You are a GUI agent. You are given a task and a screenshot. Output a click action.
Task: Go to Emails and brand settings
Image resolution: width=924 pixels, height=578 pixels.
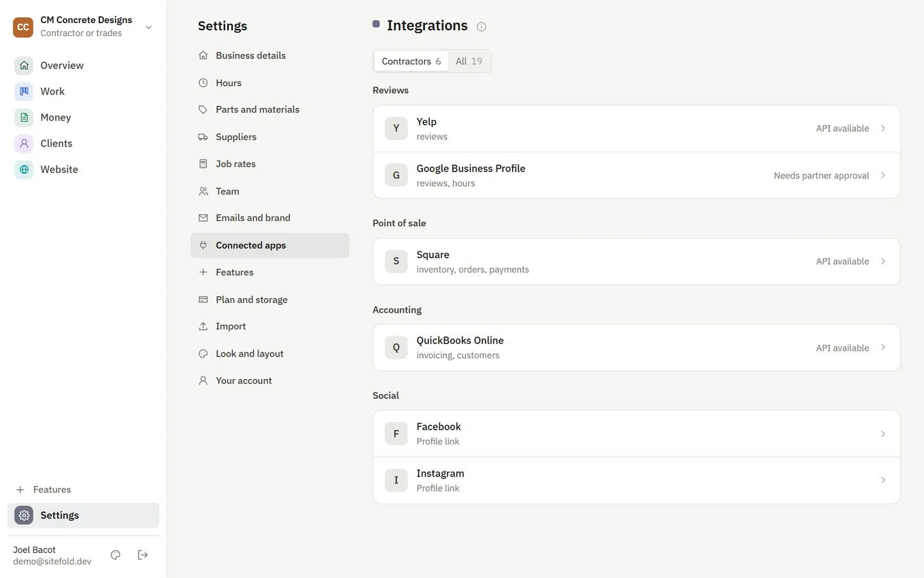click(x=269, y=218)
